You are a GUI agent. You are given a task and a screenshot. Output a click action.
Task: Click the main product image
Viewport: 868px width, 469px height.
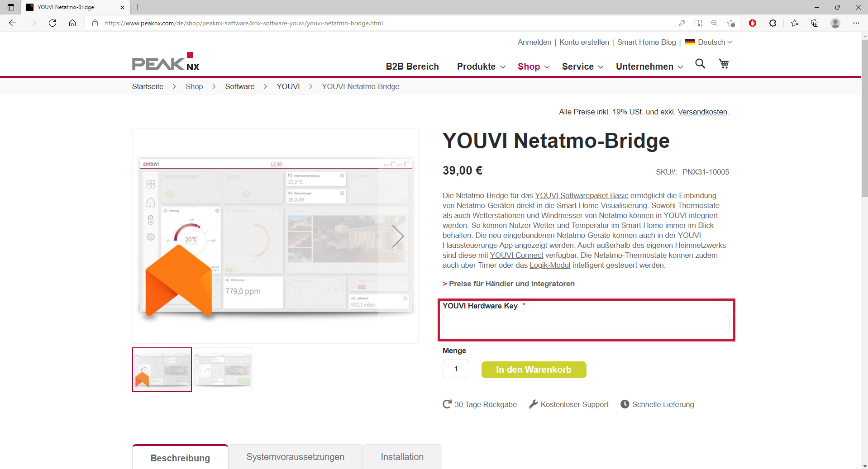(275, 236)
